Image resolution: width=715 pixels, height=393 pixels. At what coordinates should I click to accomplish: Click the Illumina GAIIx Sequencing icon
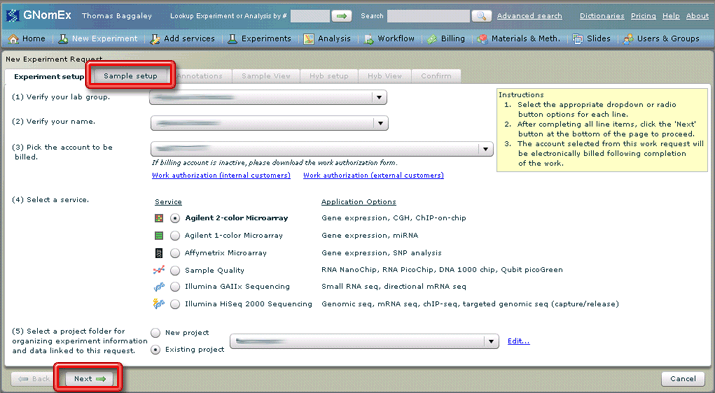159,287
